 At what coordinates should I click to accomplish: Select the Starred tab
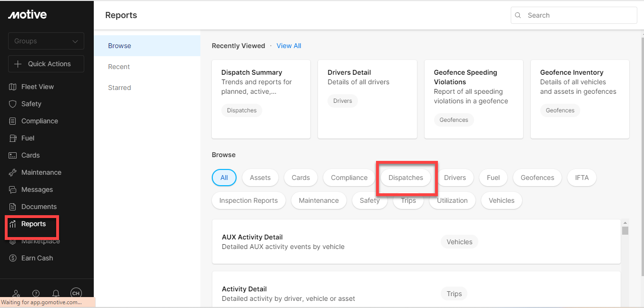[147, 88]
